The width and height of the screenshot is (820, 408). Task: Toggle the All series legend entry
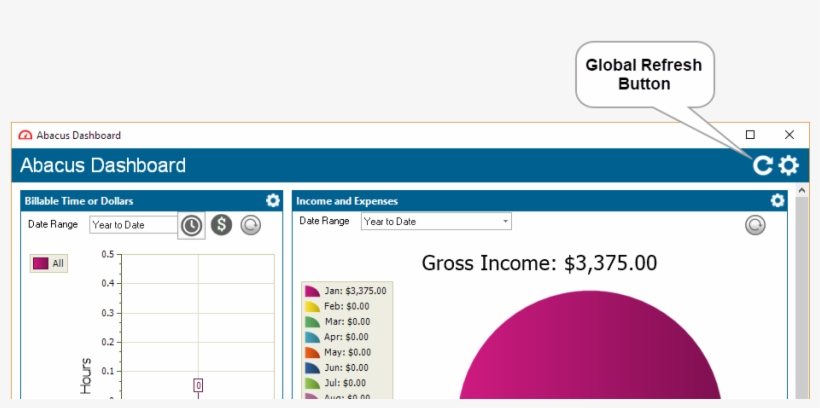click(x=49, y=263)
